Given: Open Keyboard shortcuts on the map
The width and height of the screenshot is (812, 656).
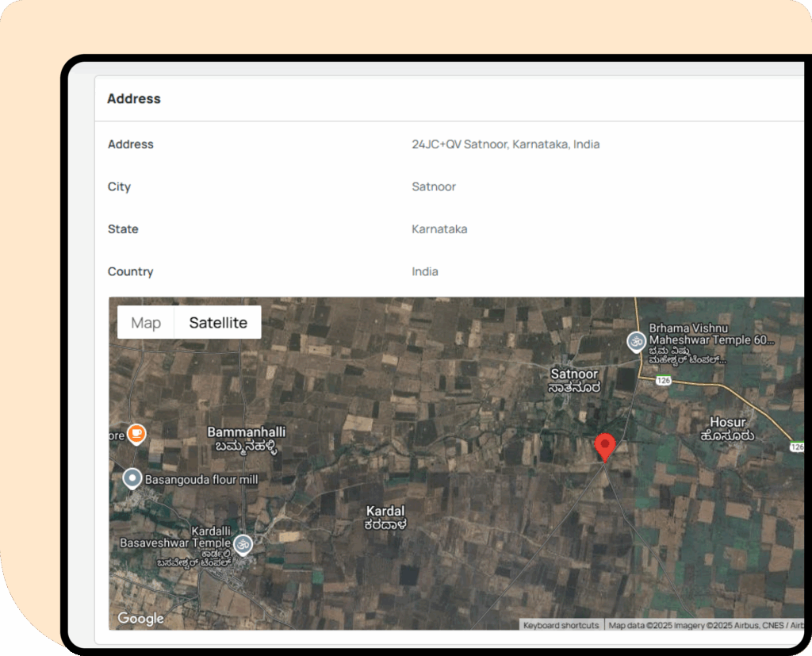Looking at the screenshot, I should (x=561, y=625).
